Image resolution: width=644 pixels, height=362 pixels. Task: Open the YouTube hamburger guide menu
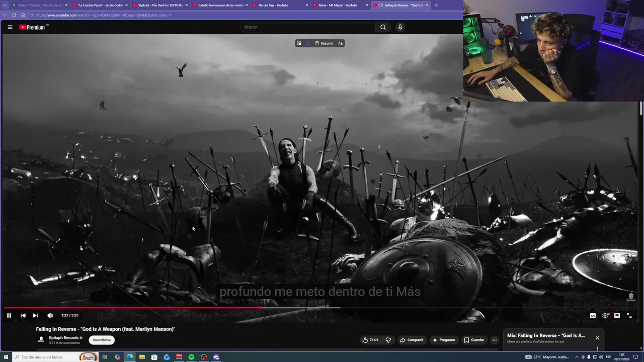(10, 27)
